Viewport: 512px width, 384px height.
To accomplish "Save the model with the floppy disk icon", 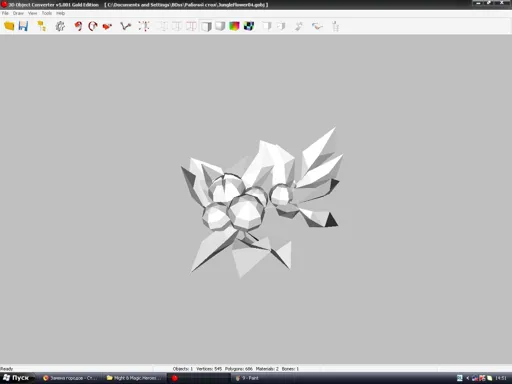I will pyautogui.click(x=23, y=26).
